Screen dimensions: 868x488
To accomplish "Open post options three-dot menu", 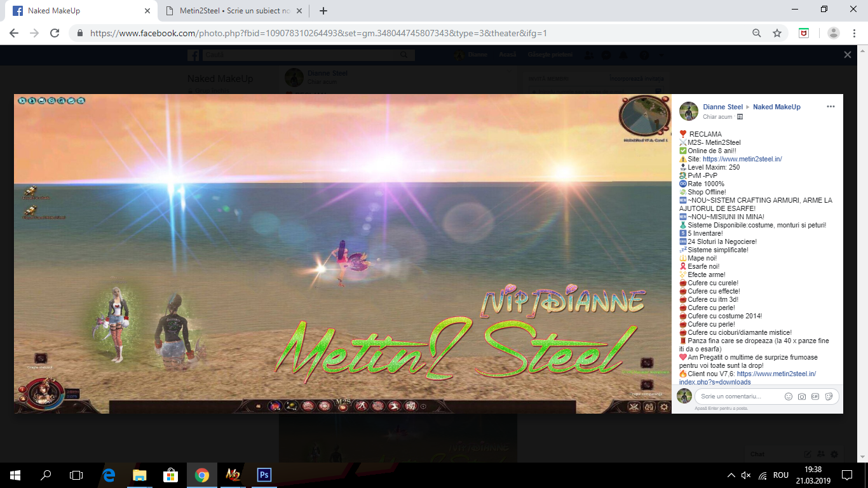I will [x=831, y=107].
